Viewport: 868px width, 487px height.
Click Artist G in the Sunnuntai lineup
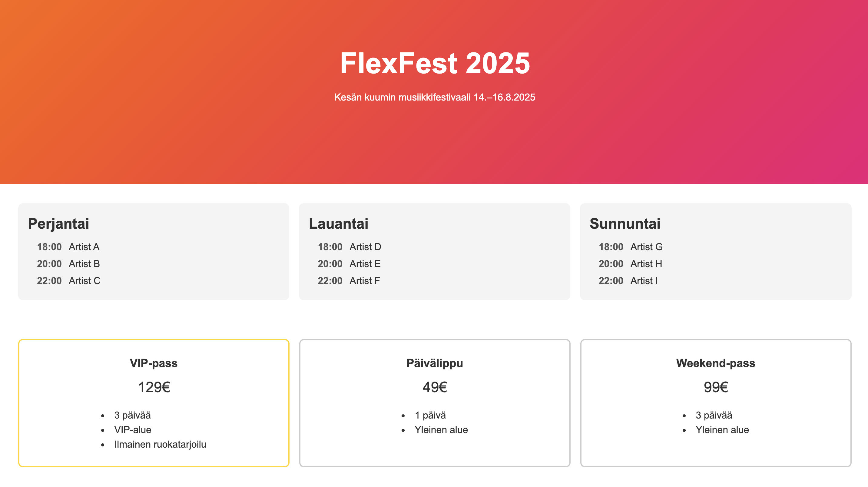point(646,247)
